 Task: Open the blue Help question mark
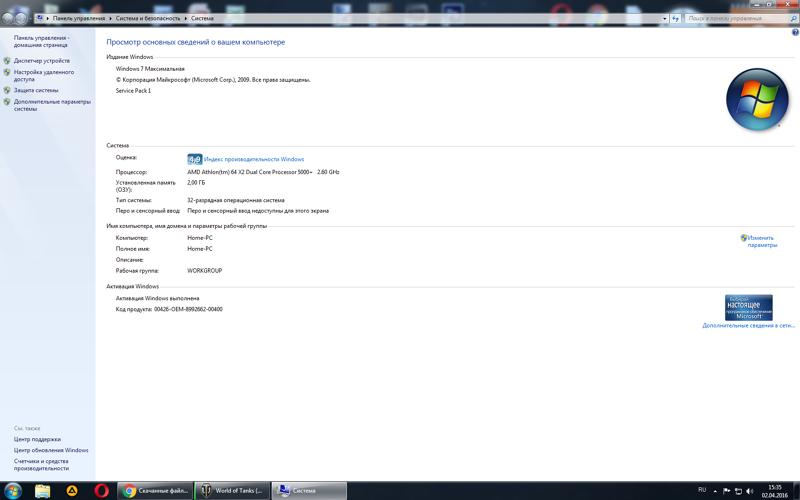[795, 32]
